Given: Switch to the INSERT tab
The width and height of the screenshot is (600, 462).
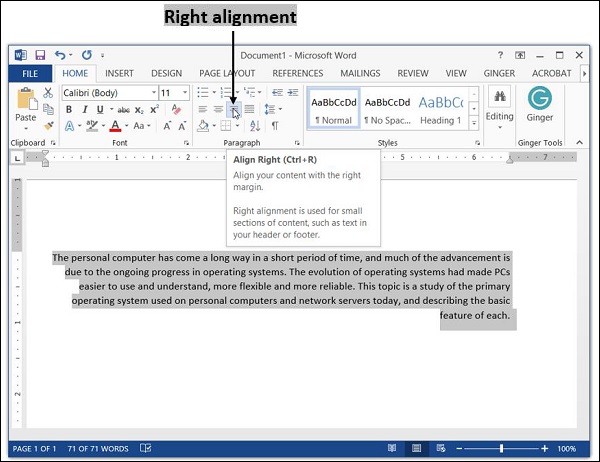Looking at the screenshot, I should click(119, 73).
